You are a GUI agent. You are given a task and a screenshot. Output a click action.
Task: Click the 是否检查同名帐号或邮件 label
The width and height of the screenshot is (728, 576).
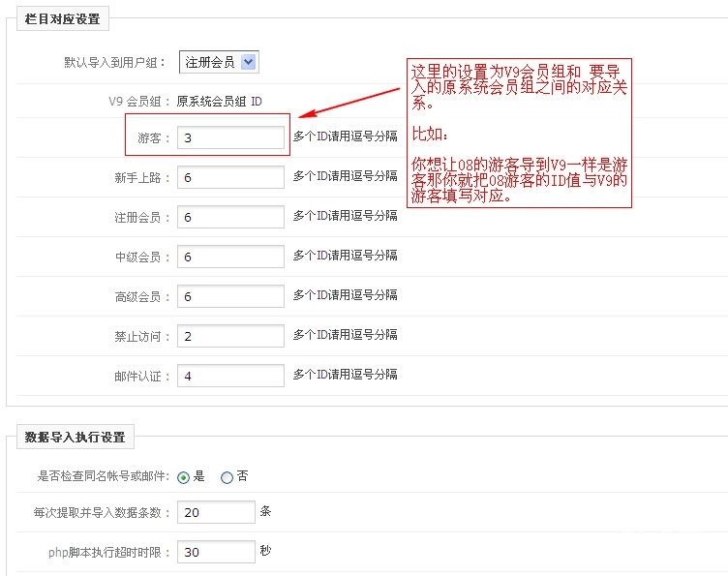point(104,476)
